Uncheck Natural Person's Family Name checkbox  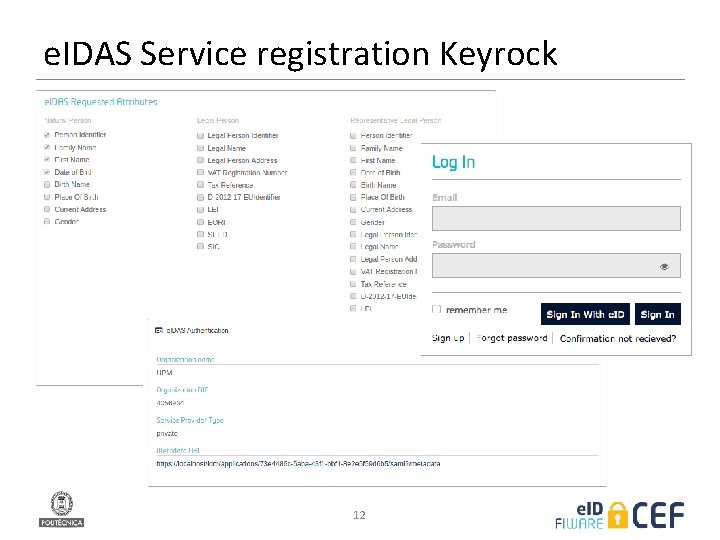pos(47,147)
